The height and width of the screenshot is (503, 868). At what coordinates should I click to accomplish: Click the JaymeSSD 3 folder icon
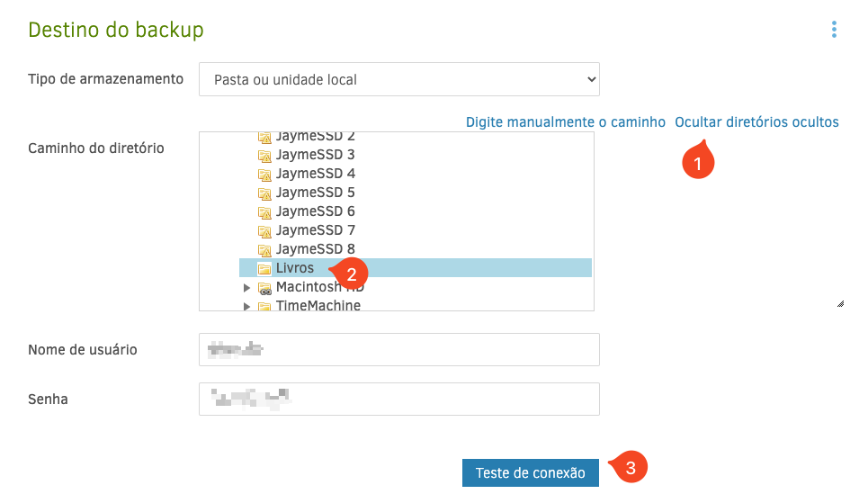[264, 155]
